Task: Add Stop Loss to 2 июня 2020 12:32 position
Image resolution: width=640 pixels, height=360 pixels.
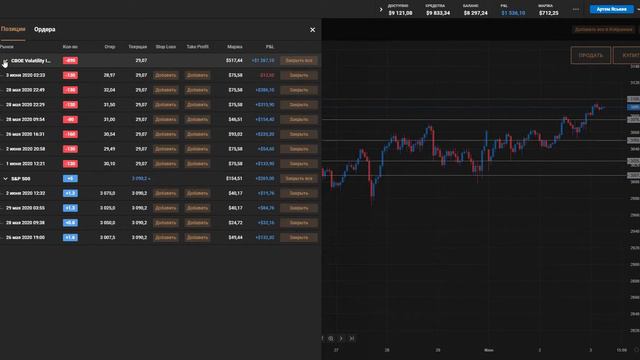Action: point(165,193)
